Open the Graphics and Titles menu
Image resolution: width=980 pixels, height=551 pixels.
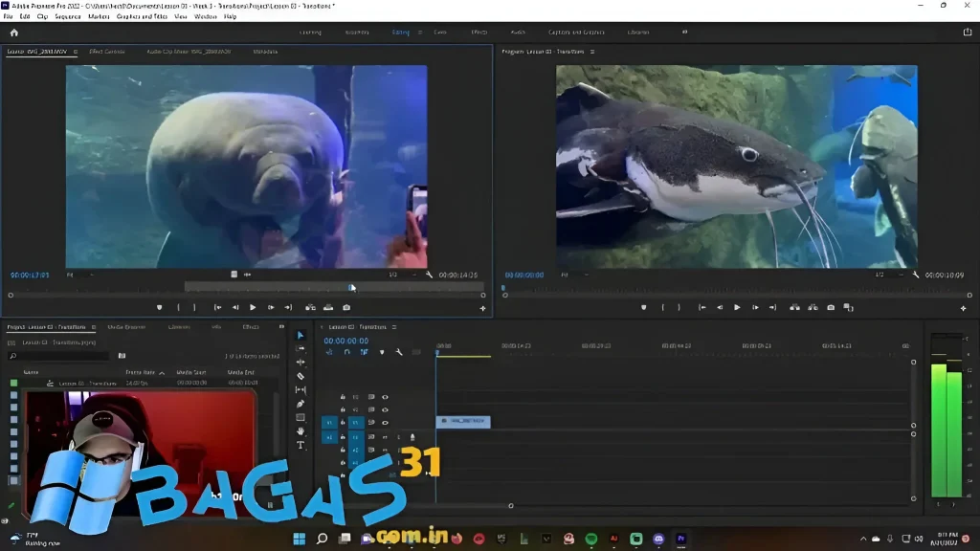coord(142,17)
